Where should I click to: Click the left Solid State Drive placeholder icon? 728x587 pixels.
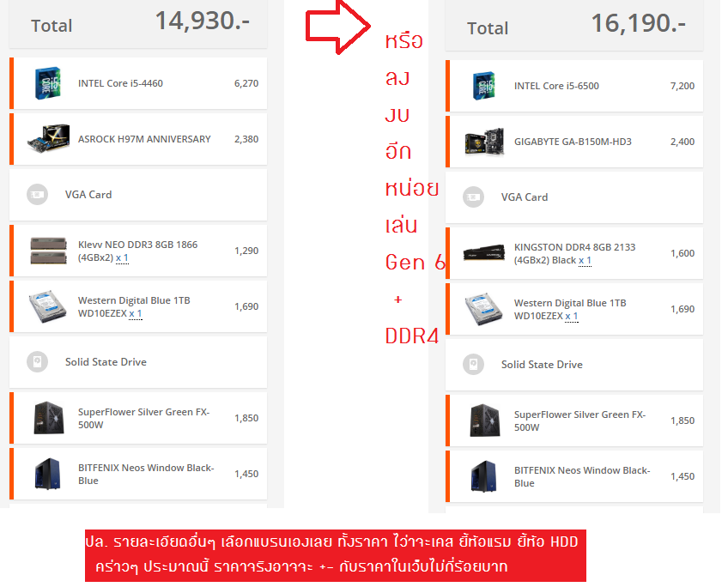coord(37,361)
